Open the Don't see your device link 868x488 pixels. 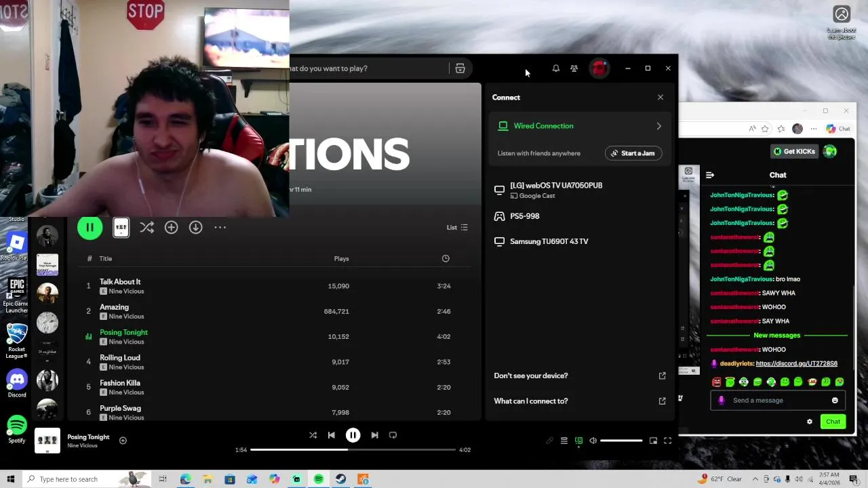579,375
